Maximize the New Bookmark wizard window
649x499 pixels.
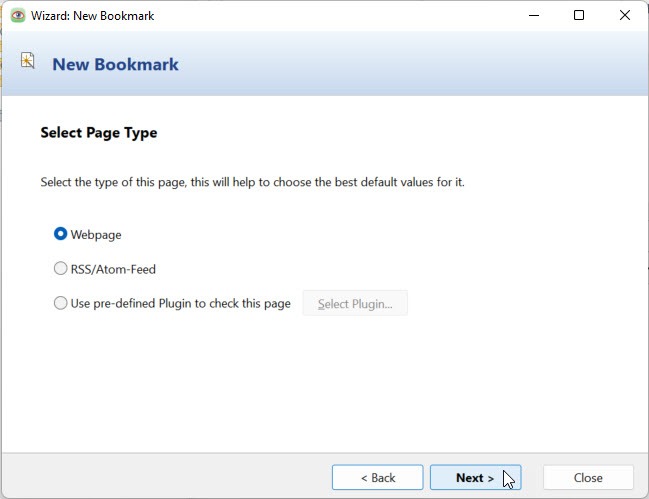[579, 15]
